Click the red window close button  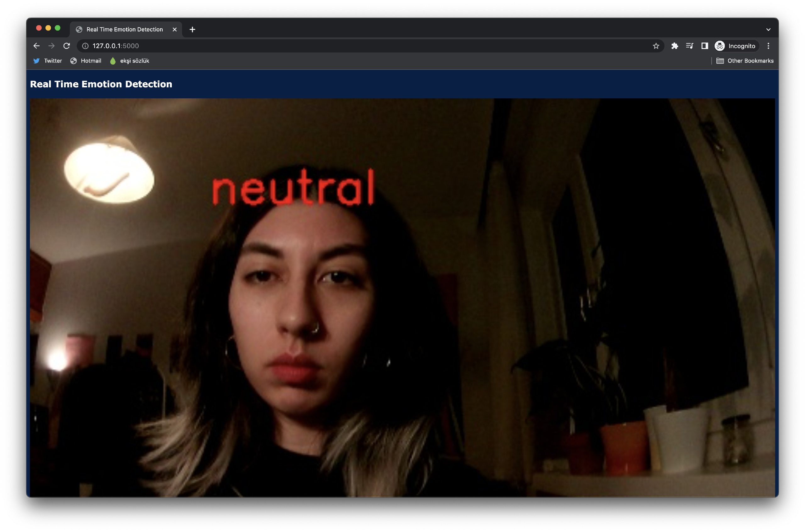[x=39, y=28]
